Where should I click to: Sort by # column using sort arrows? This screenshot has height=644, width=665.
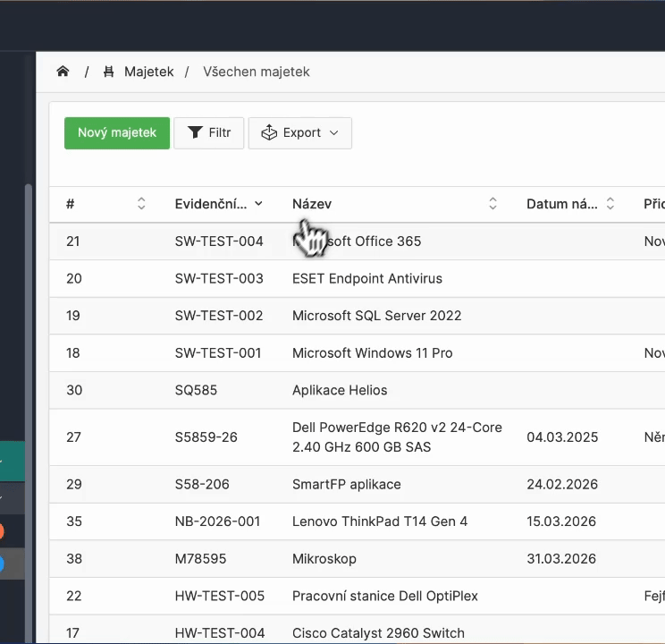[141, 204]
